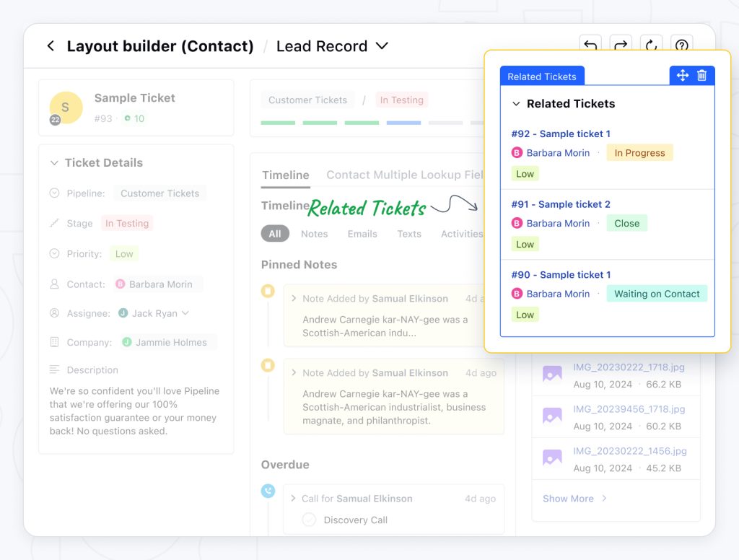Viewport: 739px width, 560px height.
Task: Open the Jack Ryan assignee dropdown
Action: click(185, 313)
